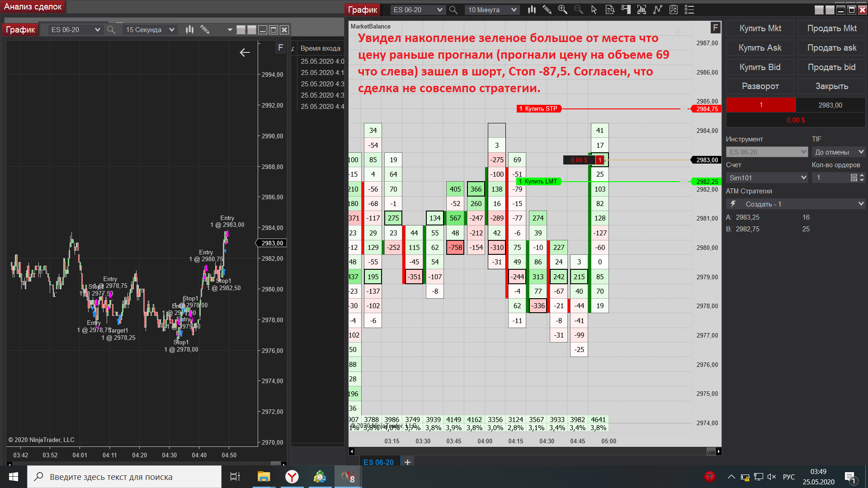This screenshot has height=488, width=868.
Task: Click instrument search magnifier next to ES 06-20
Action: point(453,9)
